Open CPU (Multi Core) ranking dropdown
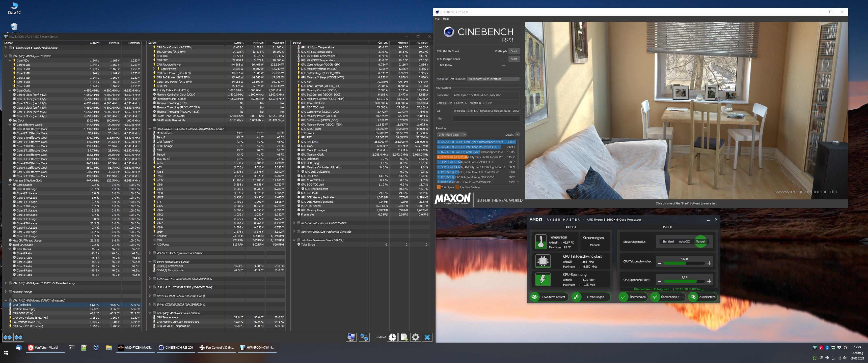This screenshot has width=868, height=363. pos(451,134)
